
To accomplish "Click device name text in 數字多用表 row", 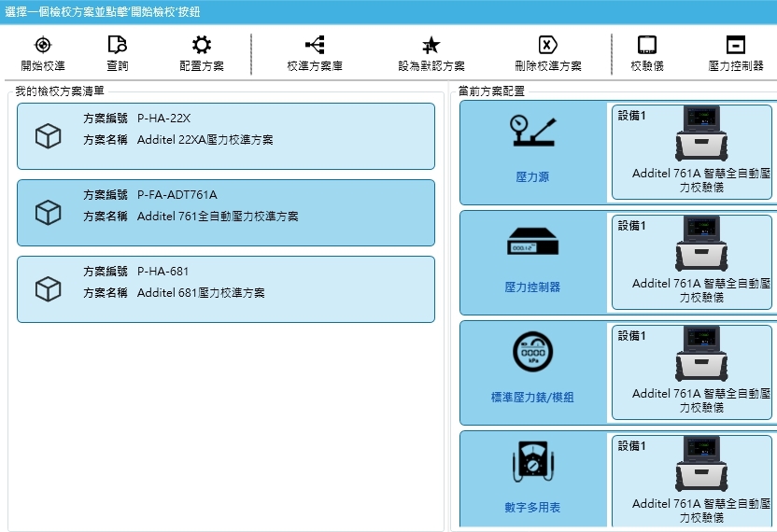I will click(701, 511).
